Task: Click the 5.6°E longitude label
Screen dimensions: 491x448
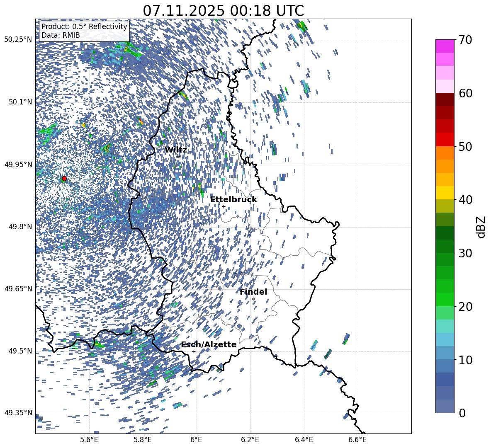Action: (89, 440)
